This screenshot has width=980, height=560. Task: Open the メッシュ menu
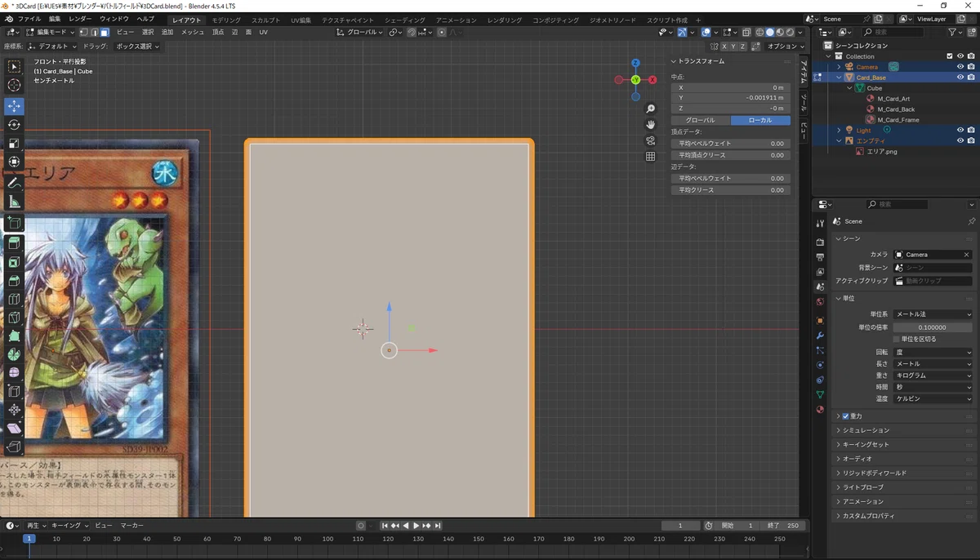click(193, 33)
